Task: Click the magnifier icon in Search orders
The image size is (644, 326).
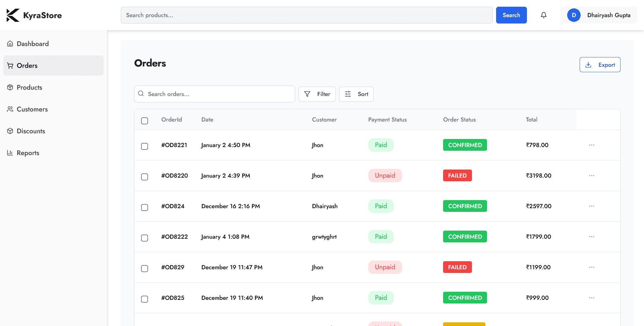Action: pyautogui.click(x=141, y=94)
